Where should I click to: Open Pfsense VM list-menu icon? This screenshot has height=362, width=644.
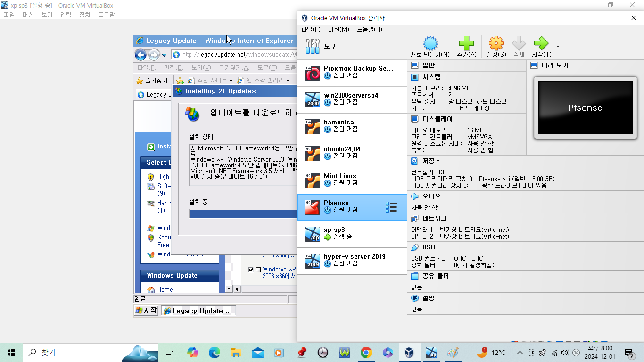coord(391,207)
